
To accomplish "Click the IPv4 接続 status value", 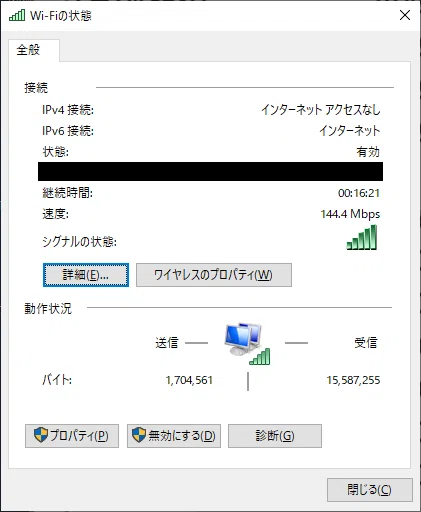I will [321, 110].
